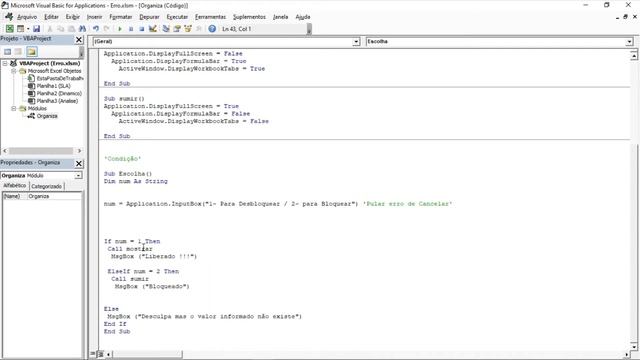Screen dimensions: 640x360
Task: Select Planilha3 (Analise) in project tree
Action: point(57,101)
